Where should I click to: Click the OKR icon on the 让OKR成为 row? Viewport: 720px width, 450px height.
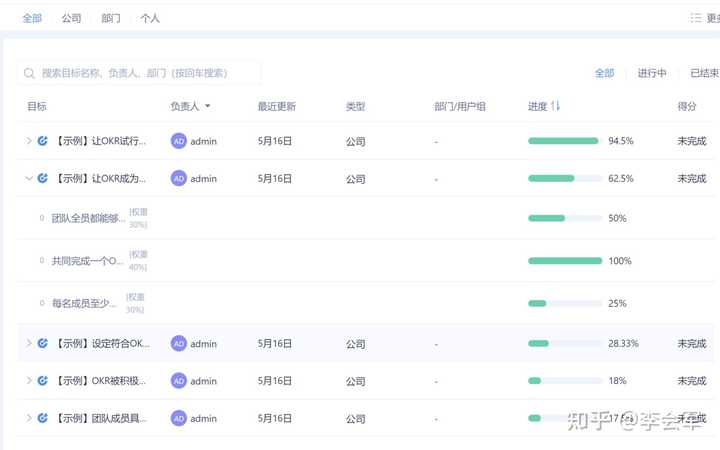click(x=43, y=178)
